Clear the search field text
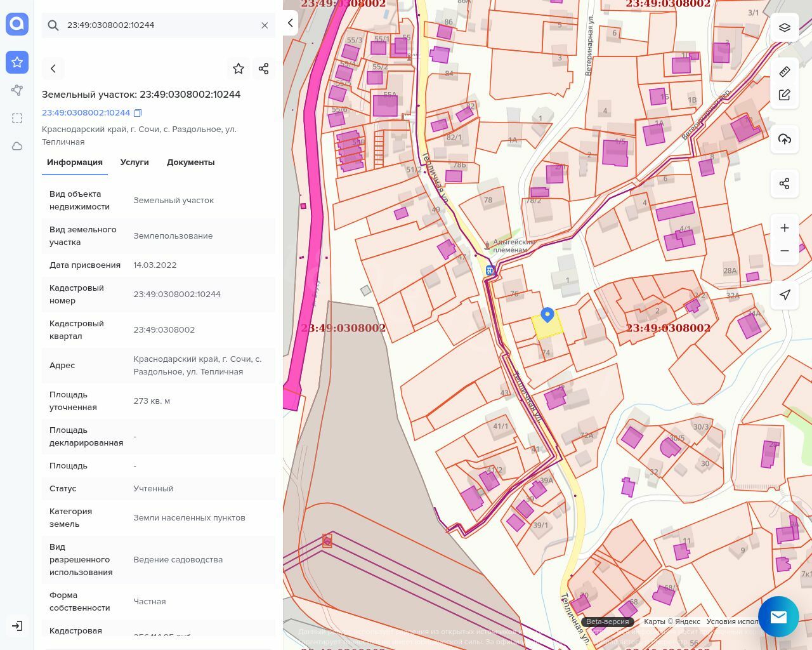The width and height of the screenshot is (812, 650). pyautogui.click(x=265, y=25)
